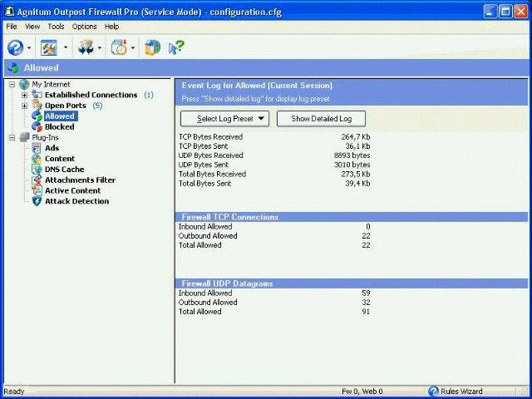The height and width of the screenshot is (399, 532).
Task: Click the Attachments Filter plug-in icon
Action: tap(37, 180)
